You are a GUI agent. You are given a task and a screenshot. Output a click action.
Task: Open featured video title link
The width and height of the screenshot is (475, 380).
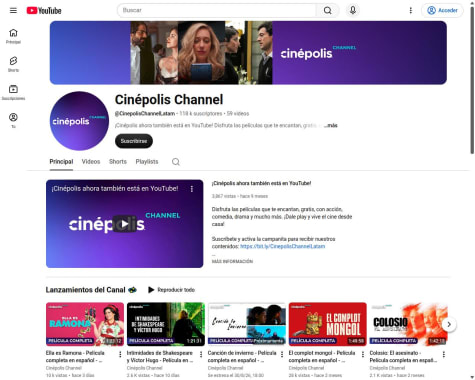click(261, 183)
